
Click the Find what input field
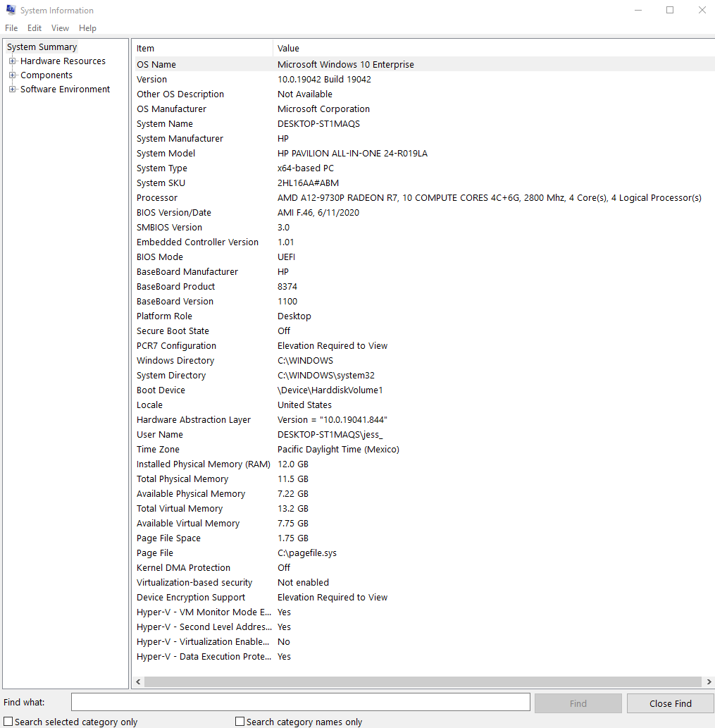pos(301,702)
